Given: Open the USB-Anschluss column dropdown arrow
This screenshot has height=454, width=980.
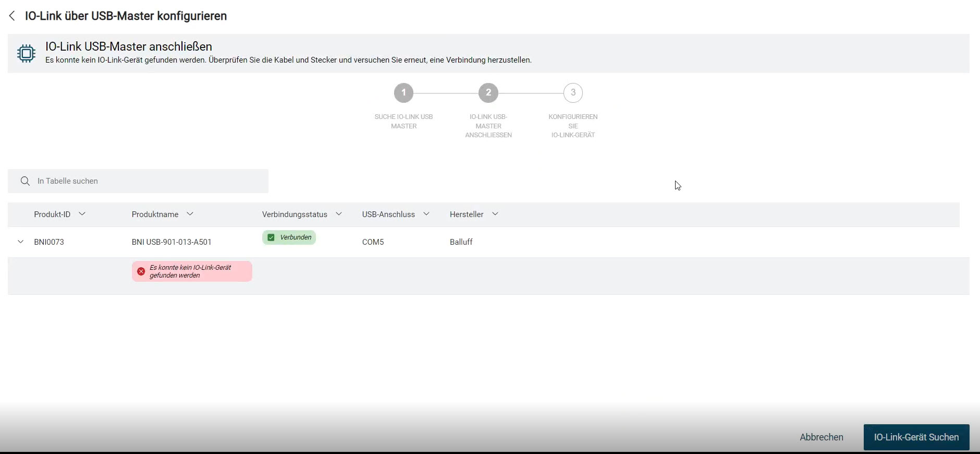Looking at the screenshot, I should click(426, 214).
